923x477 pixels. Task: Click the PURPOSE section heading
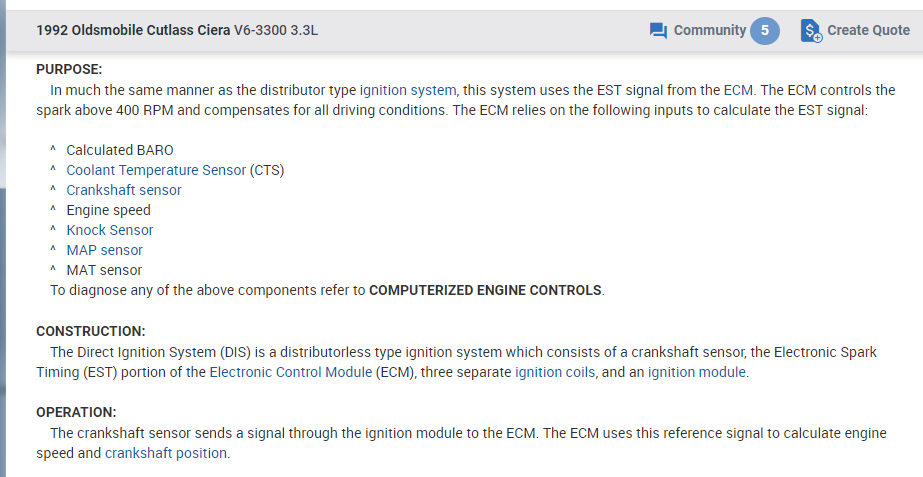coord(69,69)
